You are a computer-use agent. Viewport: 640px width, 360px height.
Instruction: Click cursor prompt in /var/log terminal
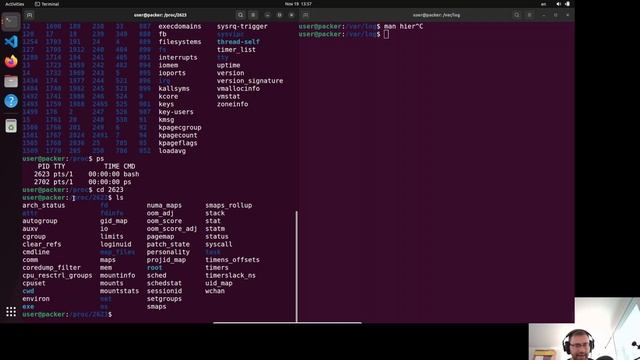click(386, 34)
